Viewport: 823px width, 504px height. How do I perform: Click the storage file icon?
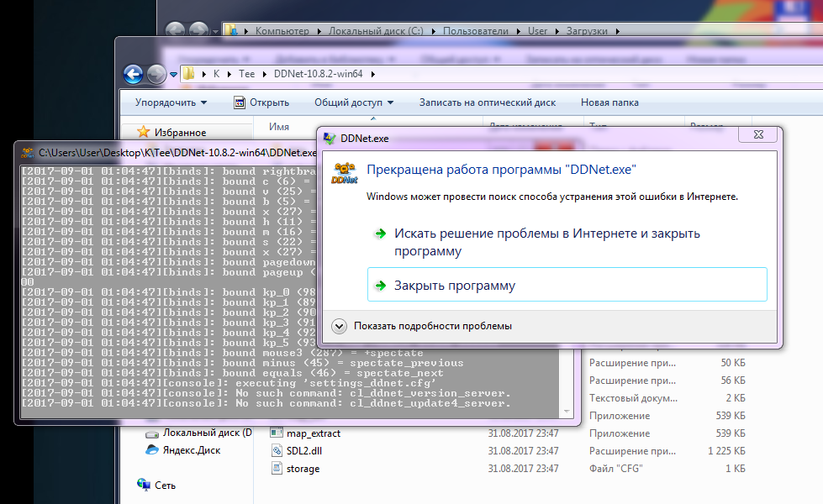click(x=277, y=468)
